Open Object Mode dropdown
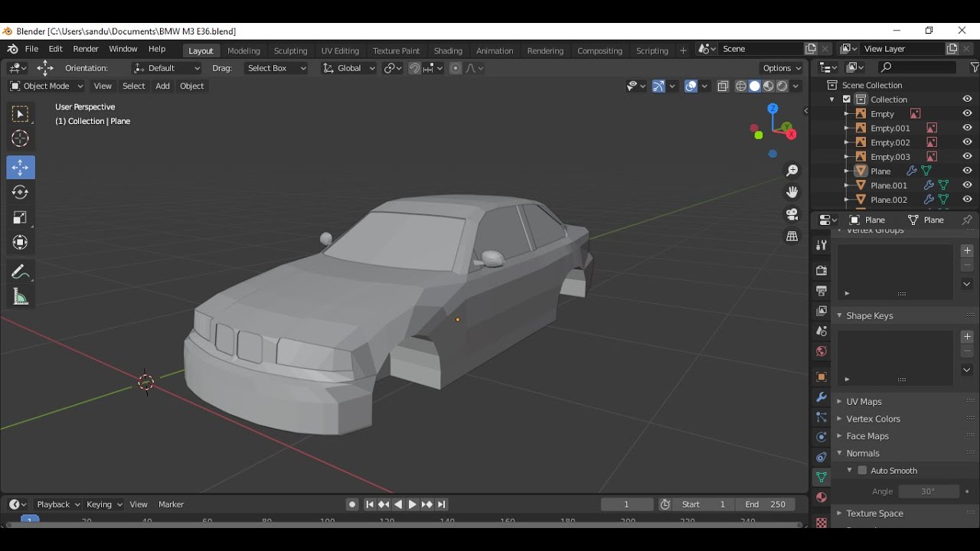The width and height of the screenshot is (980, 551). coord(47,86)
